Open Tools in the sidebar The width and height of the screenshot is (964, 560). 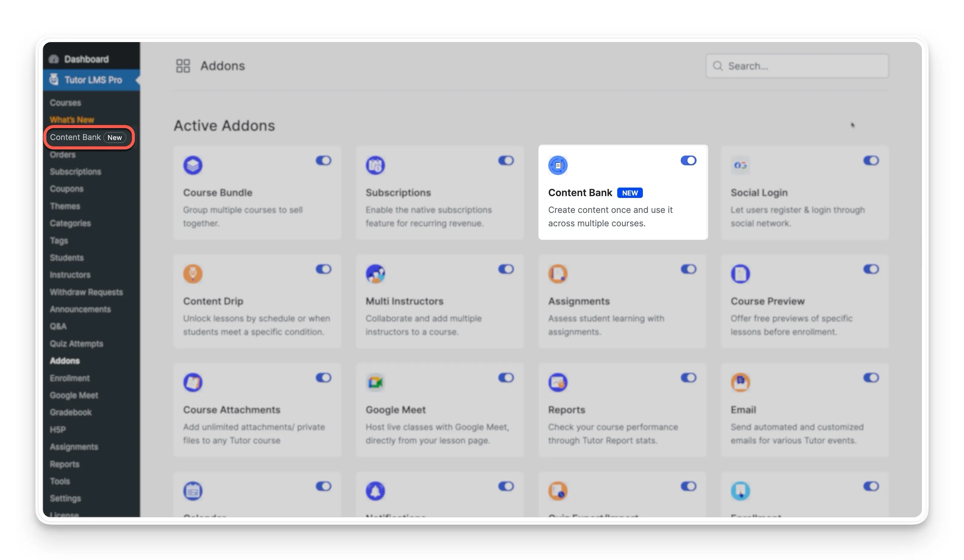(60, 481)
